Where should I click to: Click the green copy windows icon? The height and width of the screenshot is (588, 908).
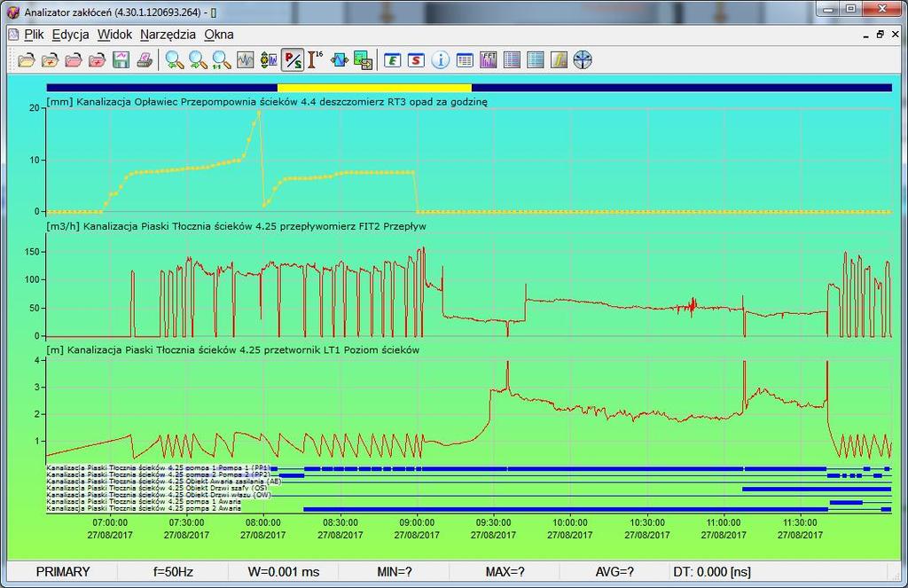[363, 59]
